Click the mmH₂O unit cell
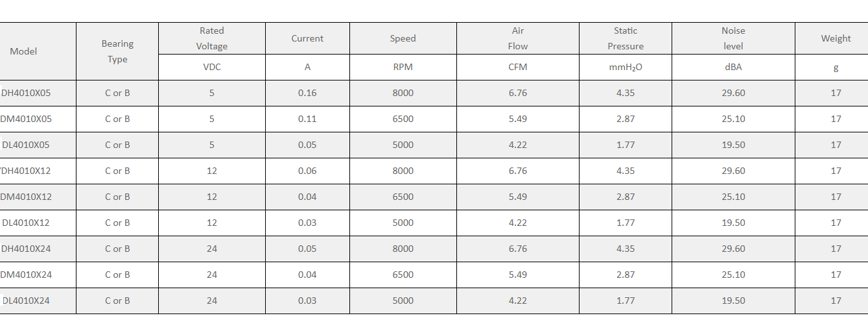868x320 pixels. point(626,67)
